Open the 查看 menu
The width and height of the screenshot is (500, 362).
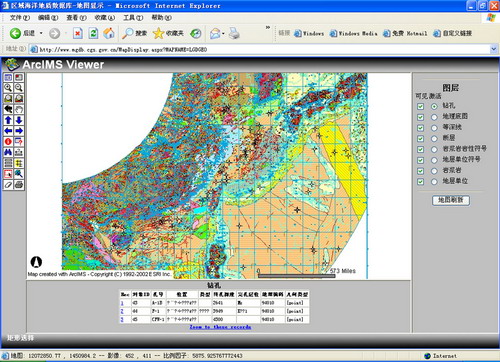(x=76, y=17)
